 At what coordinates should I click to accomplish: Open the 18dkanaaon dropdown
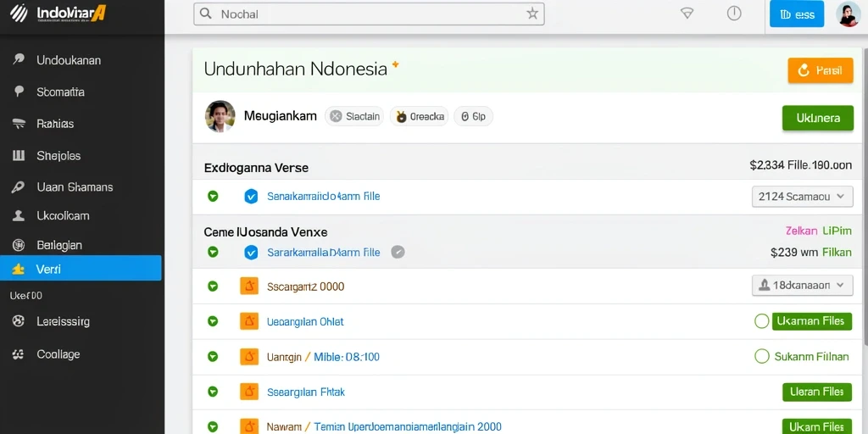(802, 286)
